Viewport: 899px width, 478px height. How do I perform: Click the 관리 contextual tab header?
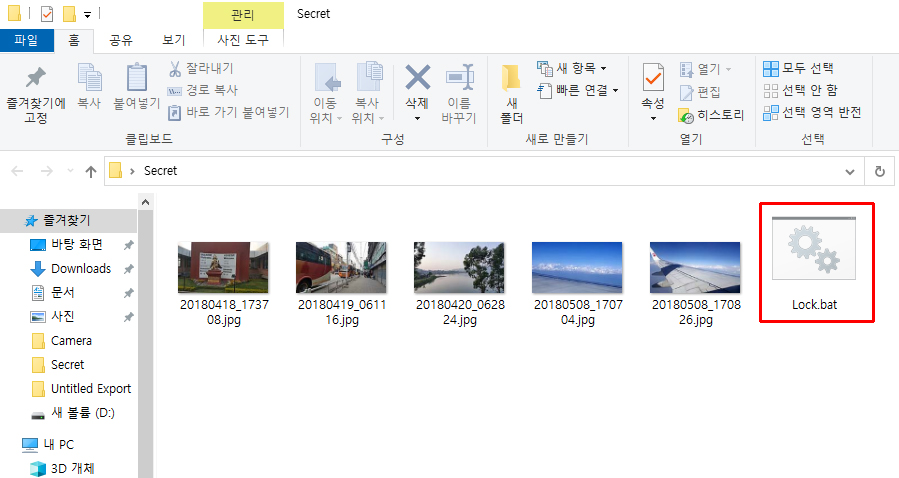[243, 14]
